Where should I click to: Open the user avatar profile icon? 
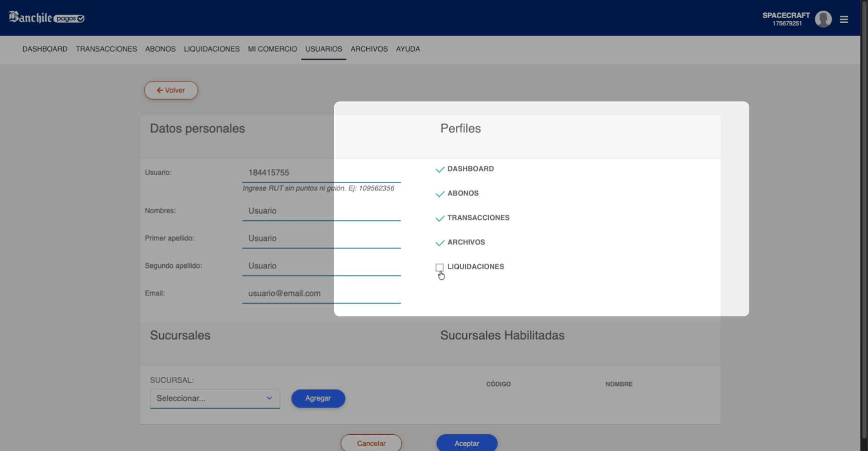(x=823, y=19)
